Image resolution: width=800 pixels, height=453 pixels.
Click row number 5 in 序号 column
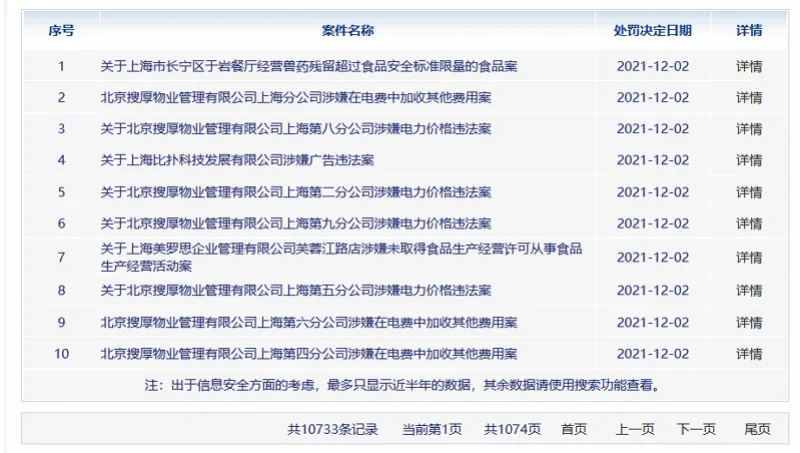click(61, 192)
